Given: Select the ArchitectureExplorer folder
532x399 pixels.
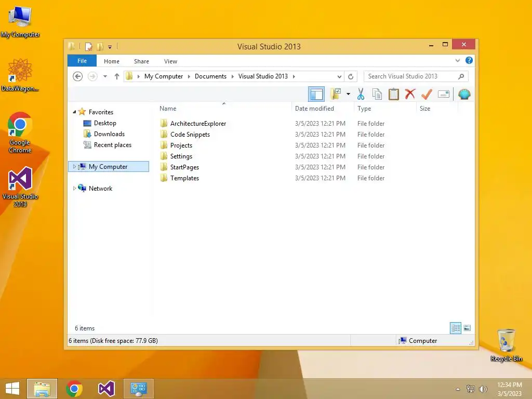Looking at the screenshot, I should 198,124.
